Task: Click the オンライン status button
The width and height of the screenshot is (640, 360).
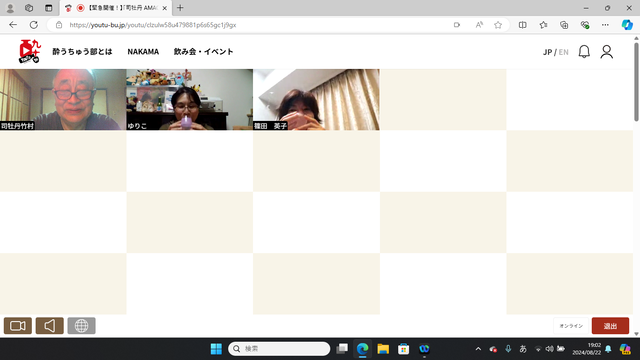Action: point(571,326)
